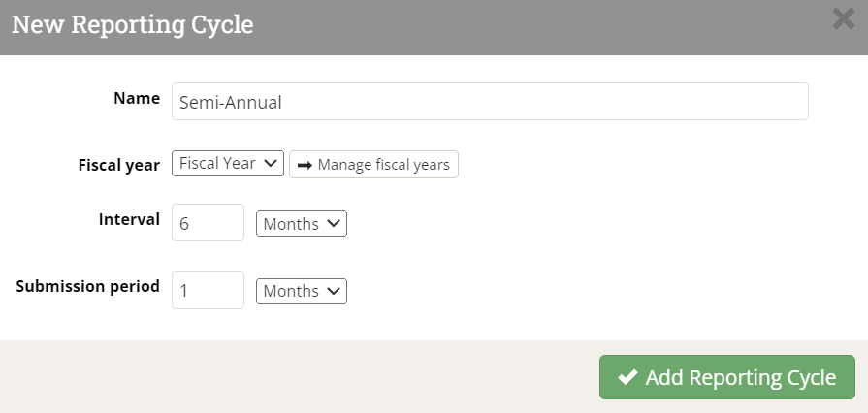
Task: Open the Submission period Months dropdown
Action: point(301,291)
